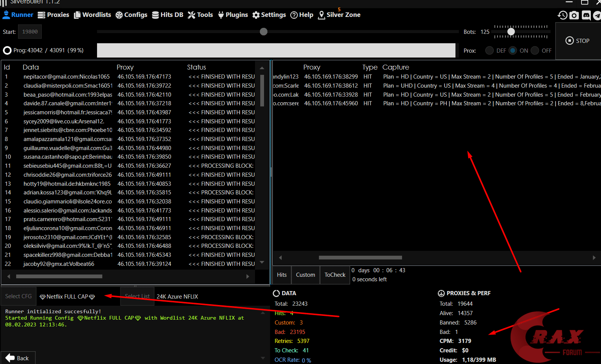The width and height of the screenshot is (601, 364).
Task: Click the right arrow of hits horizontal scrollbar
Action: coord(594,258)
